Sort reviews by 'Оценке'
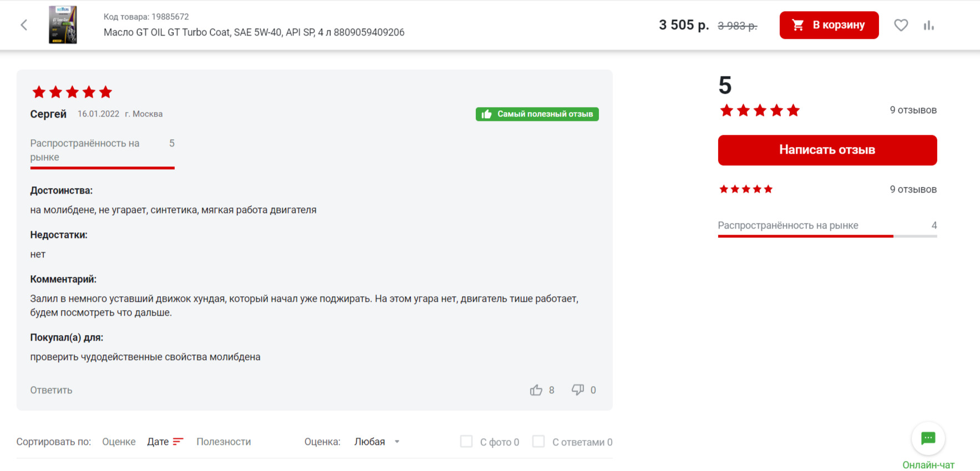 [119, 442]
